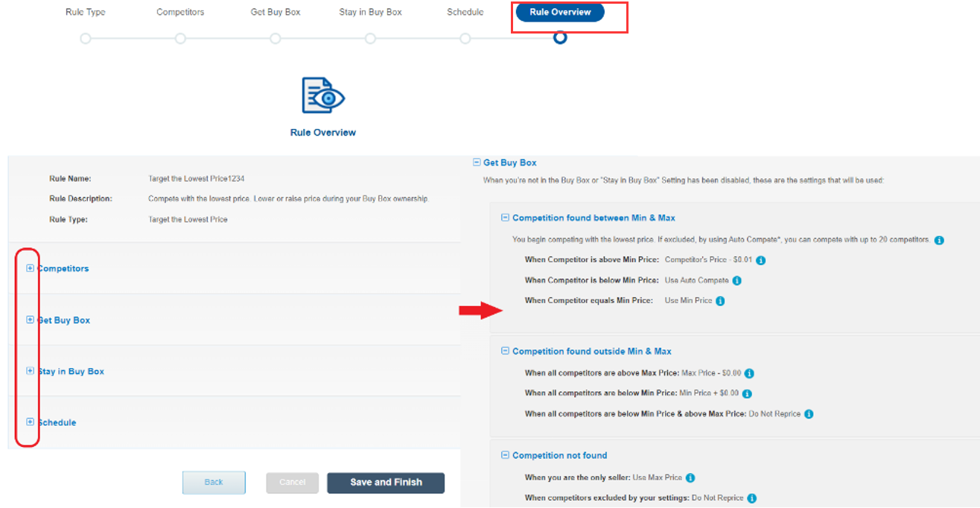Screen dimensions: 980x508
Task: Click the When you are the only seller label
Action: click(577, 478)
